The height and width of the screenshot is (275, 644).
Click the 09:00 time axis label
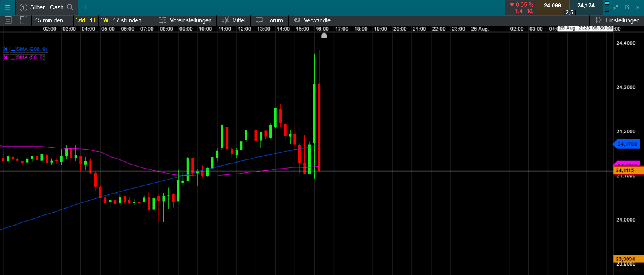(x=186, y=29)
